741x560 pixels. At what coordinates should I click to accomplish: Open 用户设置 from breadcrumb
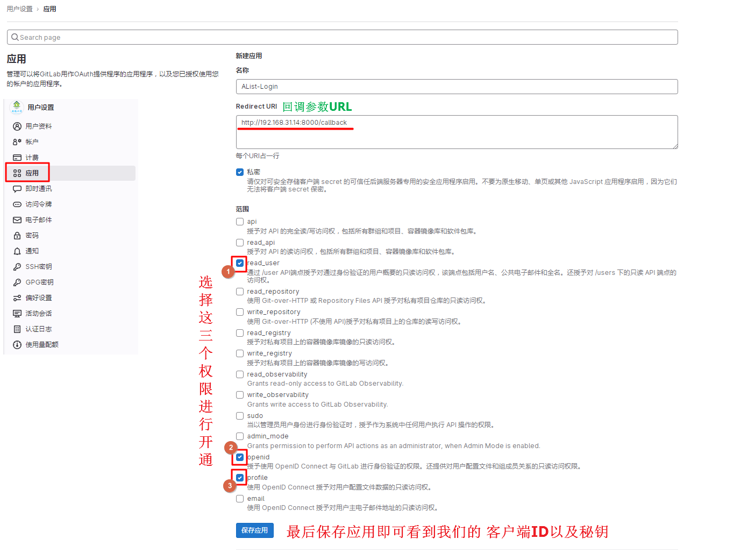coord(20,9)
